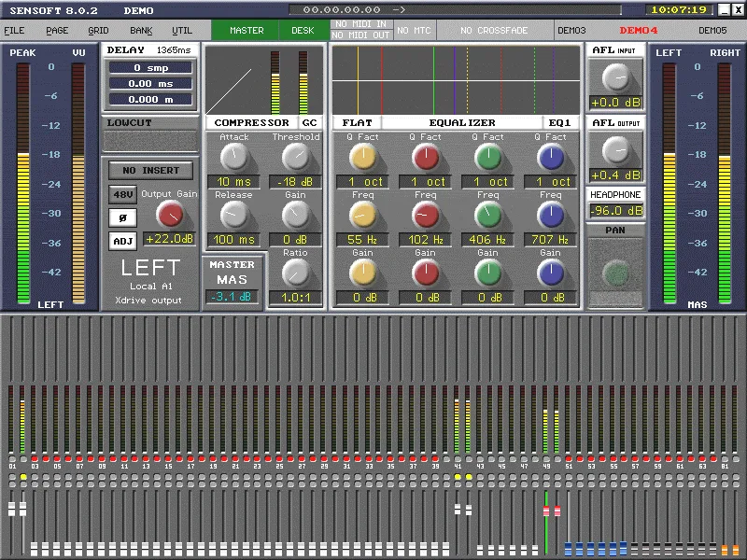Switch to the DESK view

[303, 31]
